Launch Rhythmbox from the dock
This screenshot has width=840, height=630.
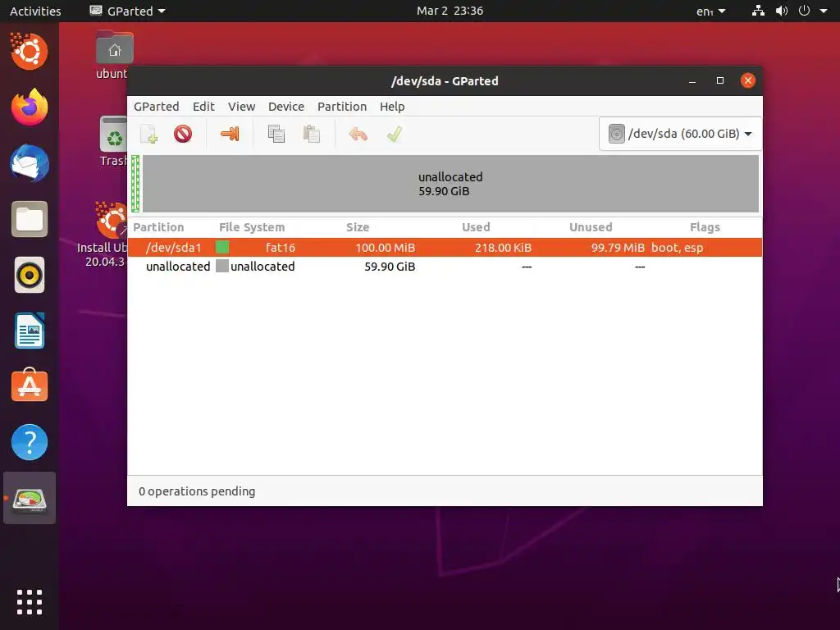click(x=30, y=276)
